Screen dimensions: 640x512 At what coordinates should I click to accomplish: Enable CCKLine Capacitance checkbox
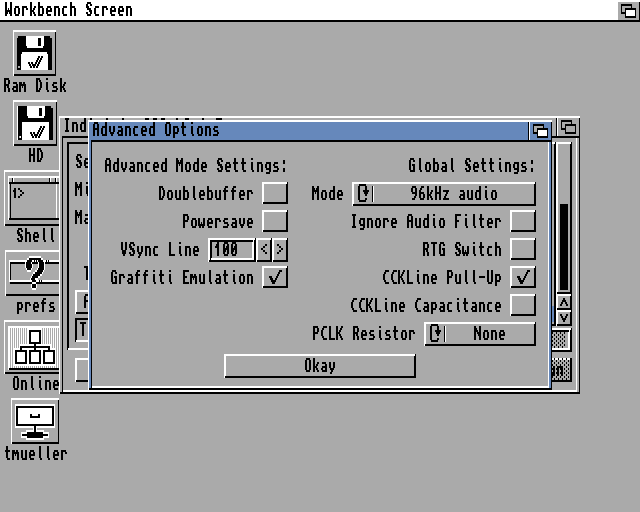point(522,305)
